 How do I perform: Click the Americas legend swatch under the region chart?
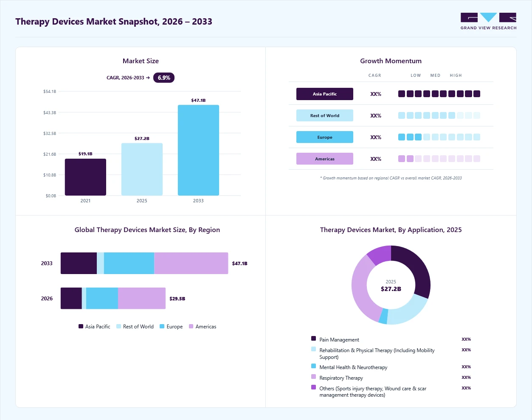coord(191,326)
